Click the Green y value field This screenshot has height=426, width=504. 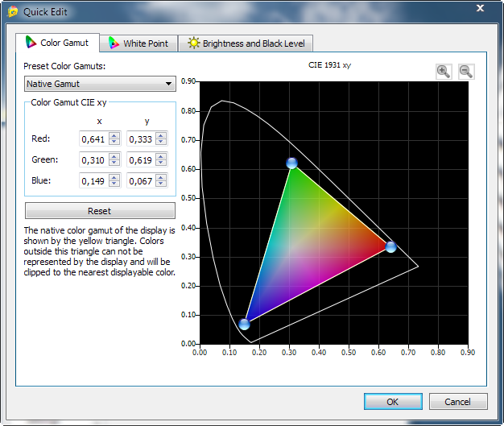point(139,159)
